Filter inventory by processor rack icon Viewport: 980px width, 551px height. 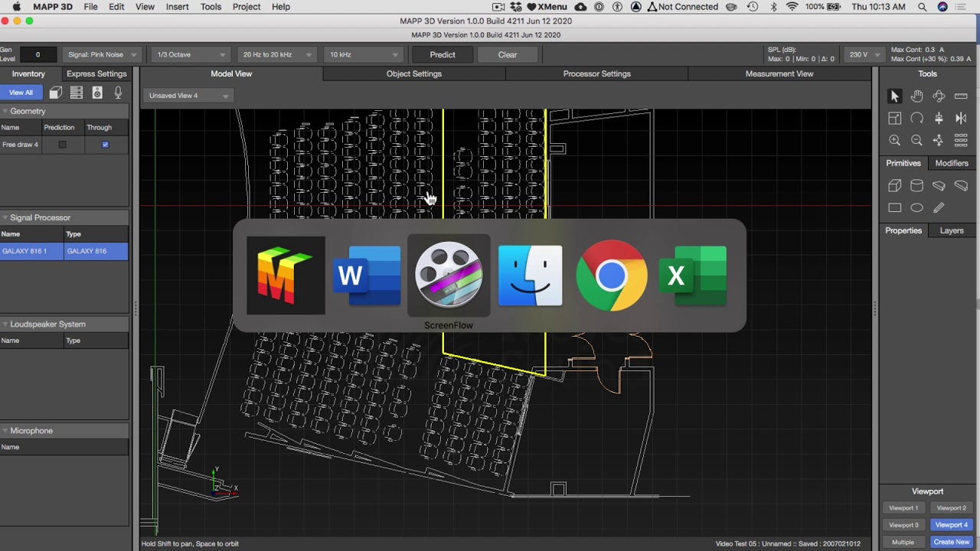tap(76, 93)
